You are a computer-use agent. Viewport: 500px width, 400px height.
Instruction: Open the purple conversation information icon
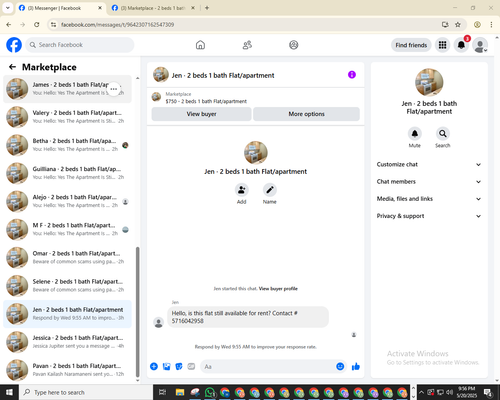pyautogui.click(x=352, y=75)
